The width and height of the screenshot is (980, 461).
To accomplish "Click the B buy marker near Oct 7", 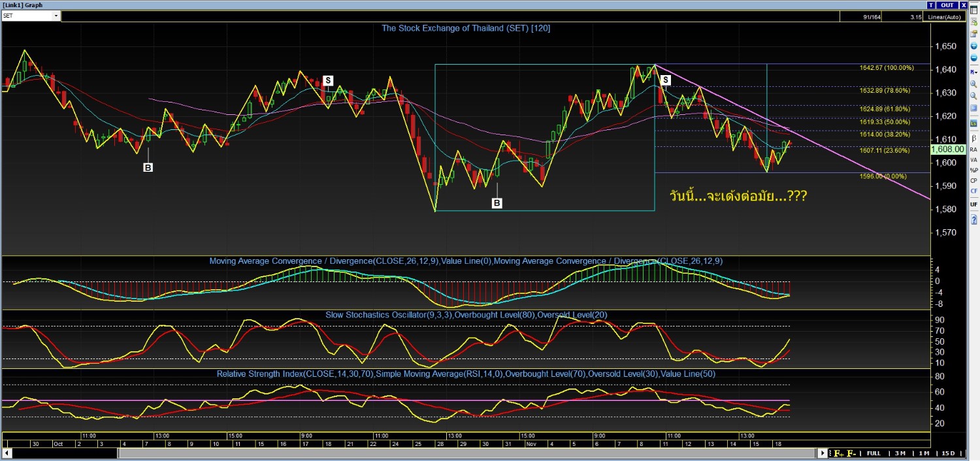I will pos(148,168).
